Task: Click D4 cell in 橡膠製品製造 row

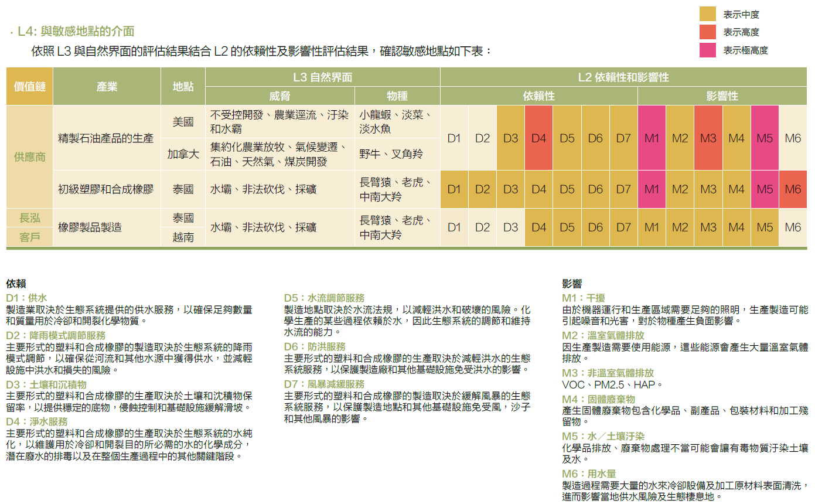Action: coord(539,227)
